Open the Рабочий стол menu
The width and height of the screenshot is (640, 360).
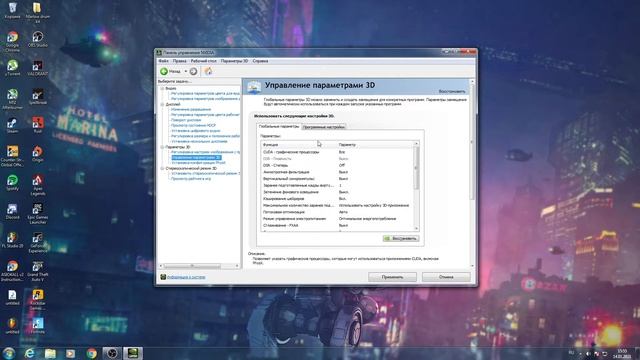[204, 61]
